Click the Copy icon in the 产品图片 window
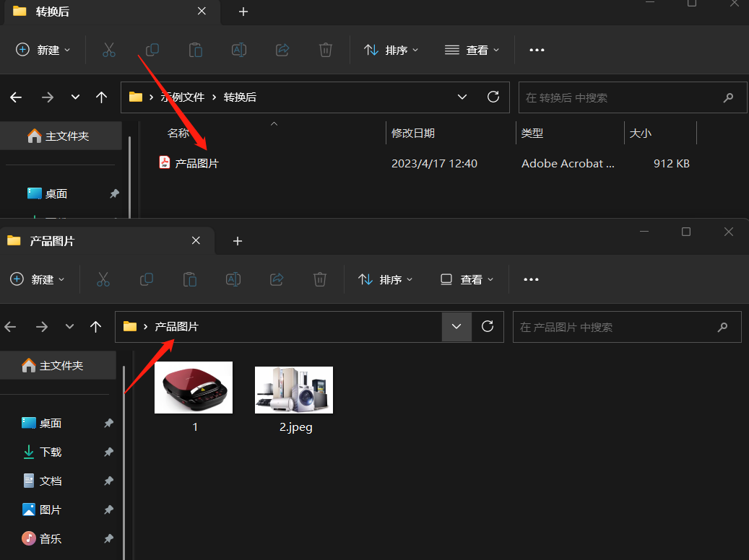The image size is (749, 560). pyautogui.click(x=147, y=279)
